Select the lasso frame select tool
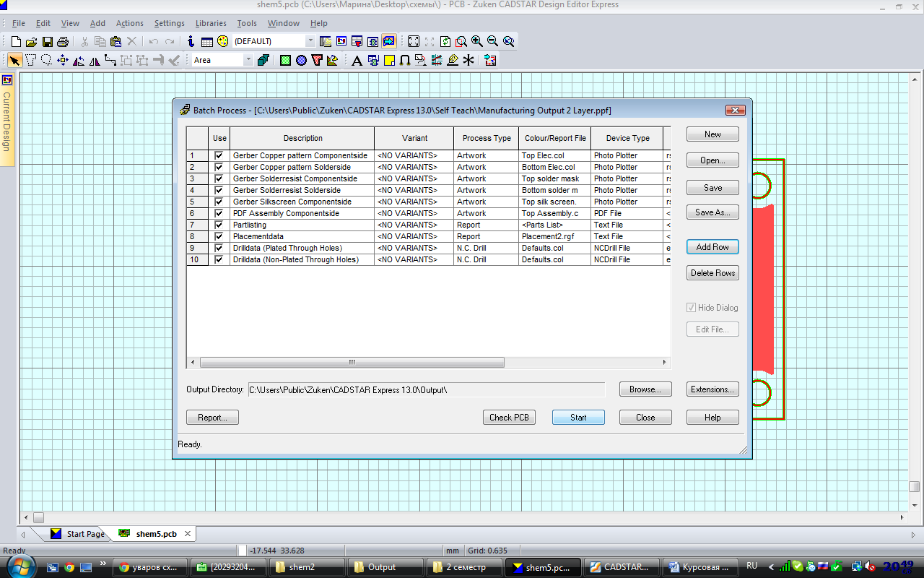The height and width of the screenshot is (578, 924). 46,60
